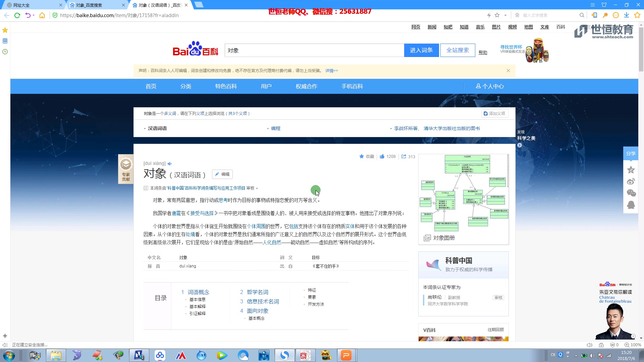
Task: Reload the page with the green refresh icon
Action: pos(17,15)
